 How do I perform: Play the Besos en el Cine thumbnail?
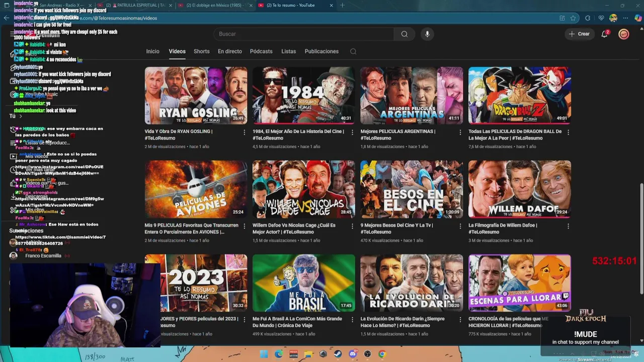412,189
